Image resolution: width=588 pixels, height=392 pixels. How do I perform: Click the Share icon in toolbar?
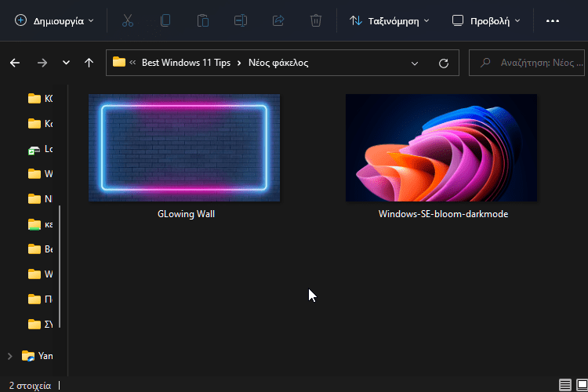pyautogui.click(x=278, y=20)
